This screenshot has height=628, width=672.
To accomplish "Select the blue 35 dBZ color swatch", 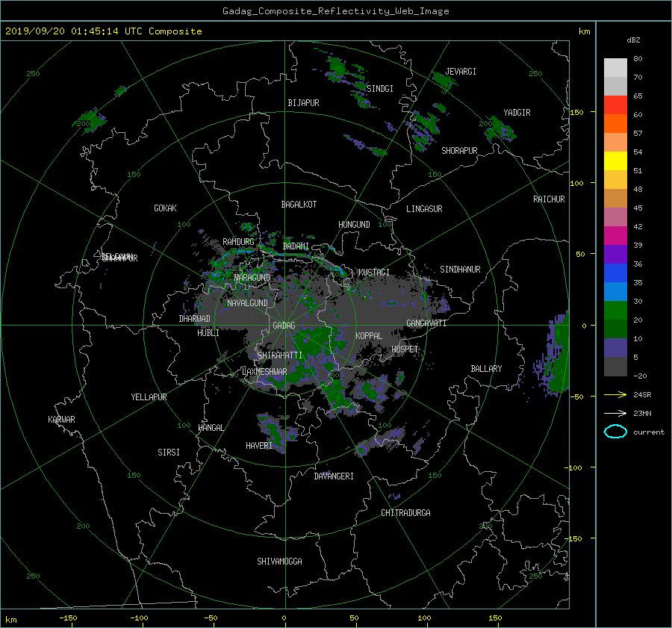I will (615, 273).
